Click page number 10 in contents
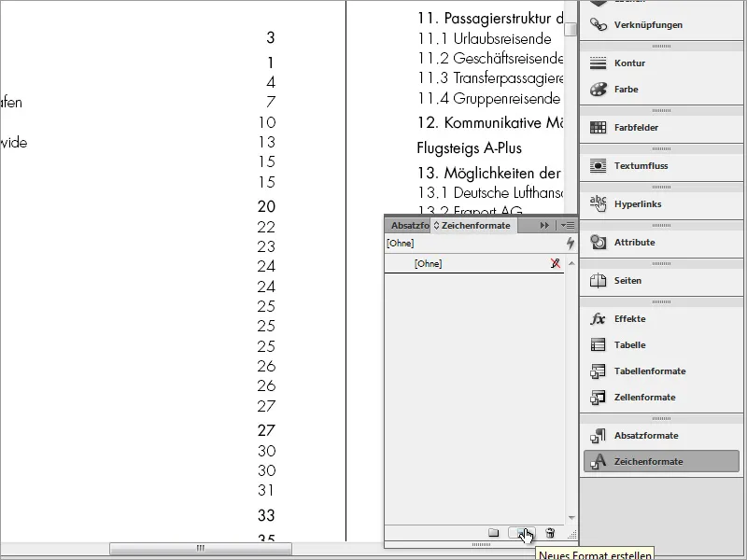Image resolution: width=747 pixels, height=560 pixels. 267,122
